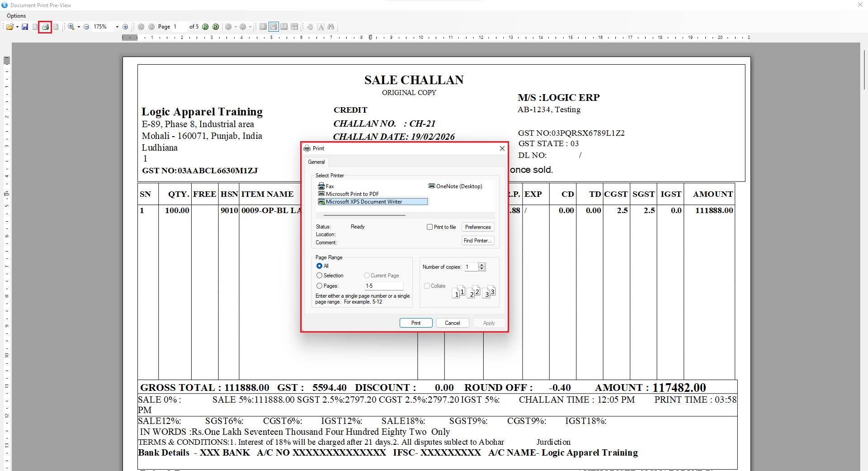Screen dimensions: 868x471
Task: Click the text select 'A' tool icon
Action: 321,27
